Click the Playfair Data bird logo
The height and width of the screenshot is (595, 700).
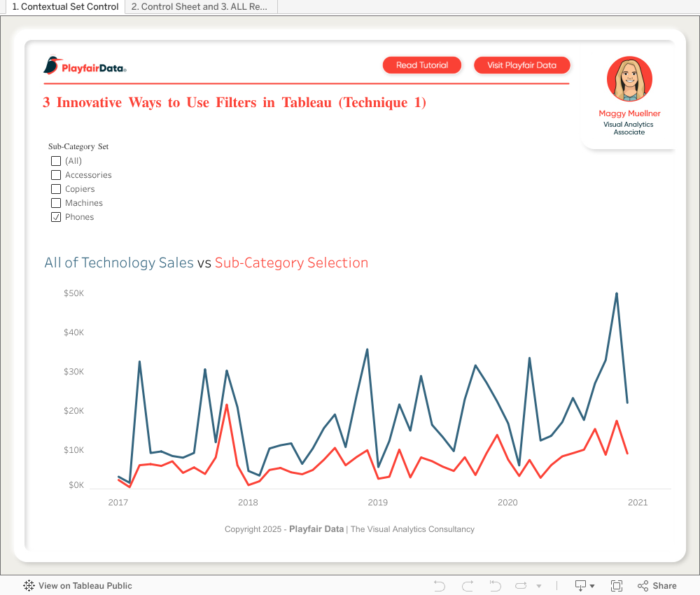coord(52,66)
